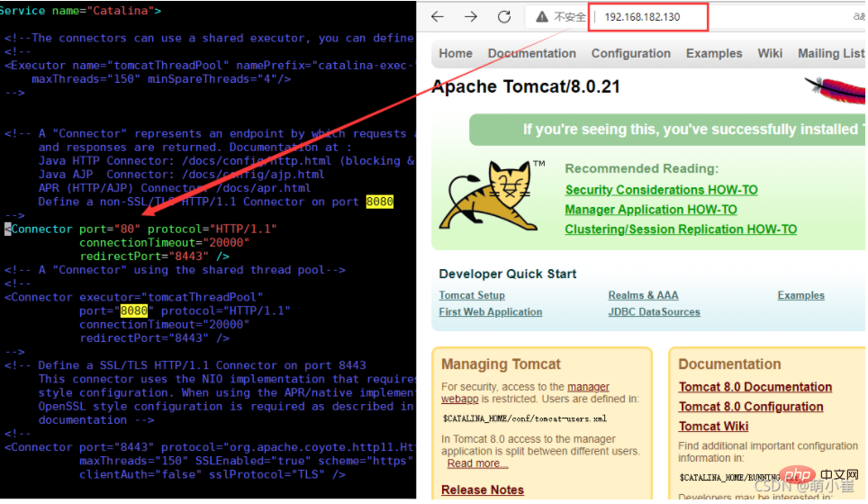868x504 pixels.
Task: Open the JDBC DataSources link
Action: point(654,312)
